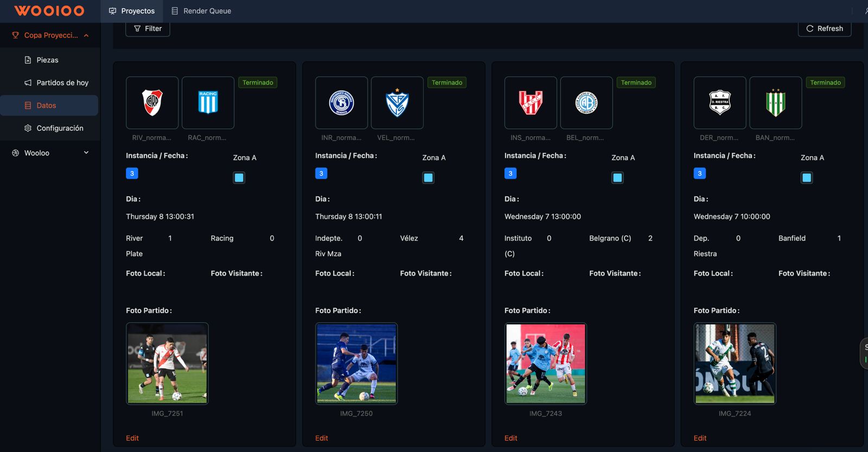Click the Wooloo logo in header
Screen dimensions: 868x452
point(49,11)
